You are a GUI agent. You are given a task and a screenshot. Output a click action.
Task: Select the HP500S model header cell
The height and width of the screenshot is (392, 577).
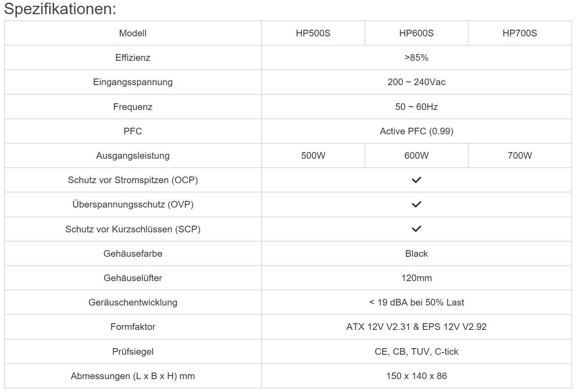point(313,33)
